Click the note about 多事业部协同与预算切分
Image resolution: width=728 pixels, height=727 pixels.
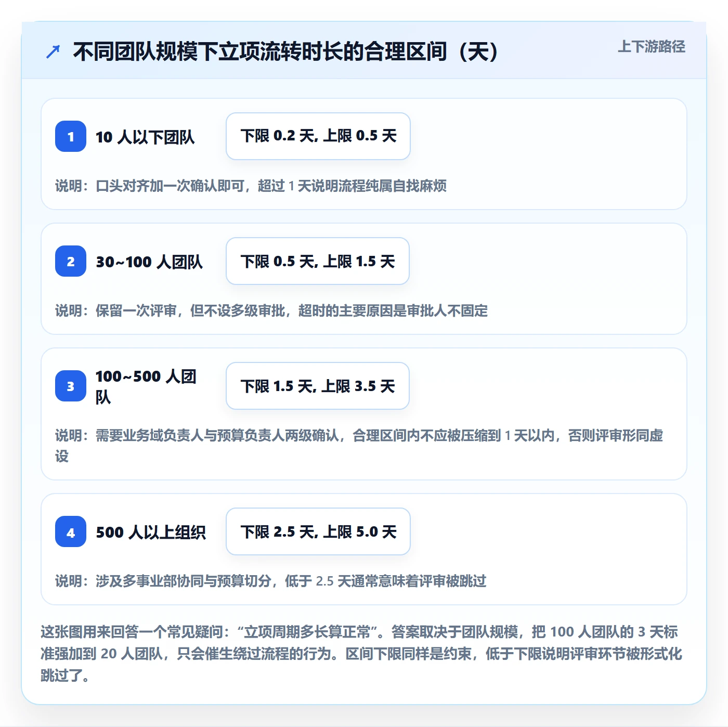[x=270, y=581]
